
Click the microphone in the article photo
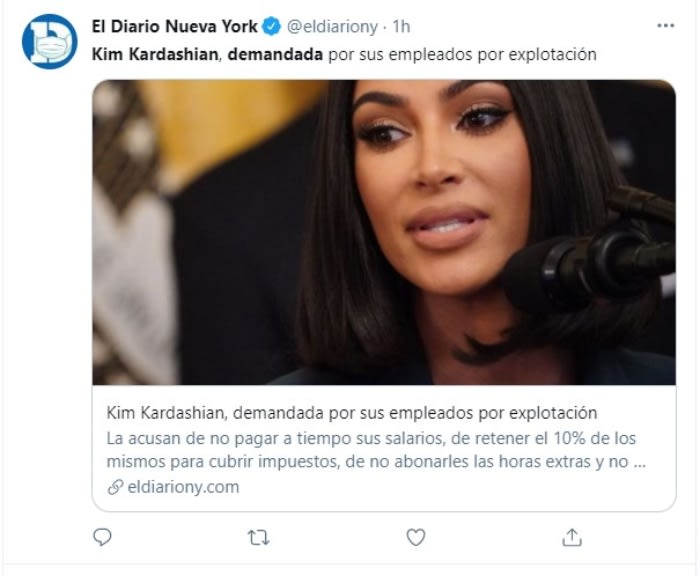(x=589, y=257)
